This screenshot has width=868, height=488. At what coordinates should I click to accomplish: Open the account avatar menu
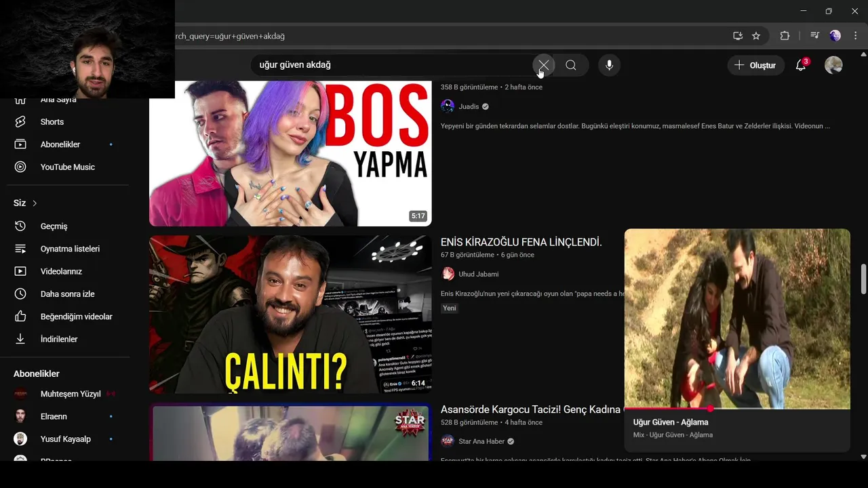tap(833, 65)
